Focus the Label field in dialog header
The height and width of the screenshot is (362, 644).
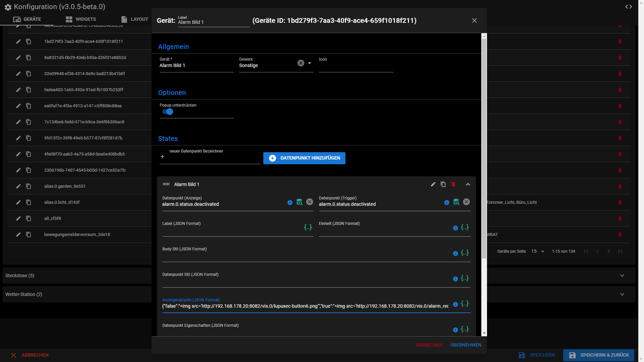(x=214, y=21)
